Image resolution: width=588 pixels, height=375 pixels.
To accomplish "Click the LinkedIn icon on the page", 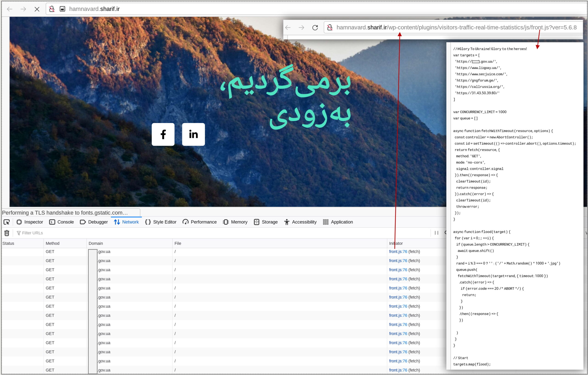I will click(x=193, y=134).
